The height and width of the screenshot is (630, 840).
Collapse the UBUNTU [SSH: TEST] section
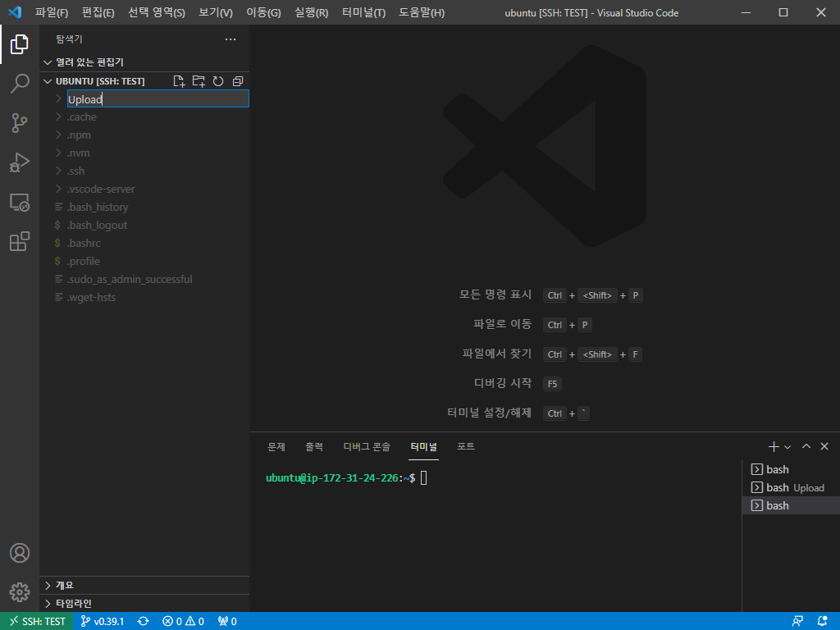(94, 81)
